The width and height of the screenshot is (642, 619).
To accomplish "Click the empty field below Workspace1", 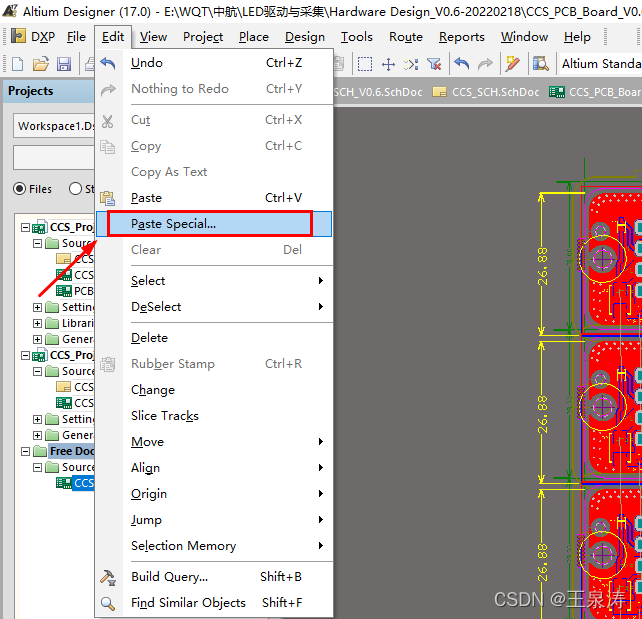I will tap(54, 157).
